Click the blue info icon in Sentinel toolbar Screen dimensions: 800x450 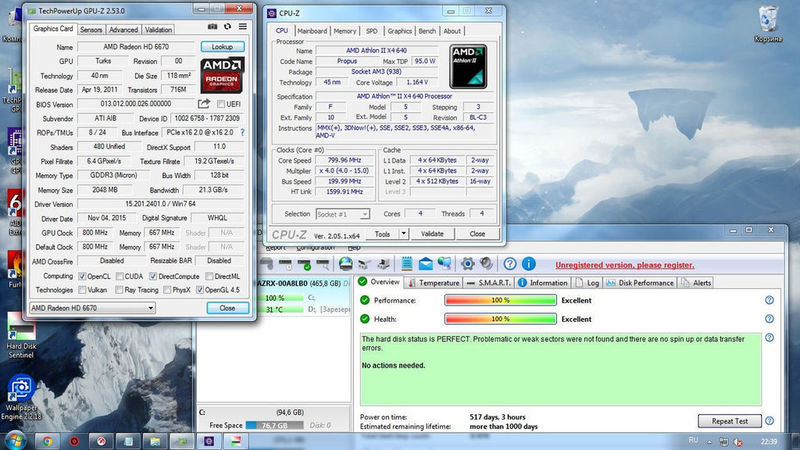(529, 264)
